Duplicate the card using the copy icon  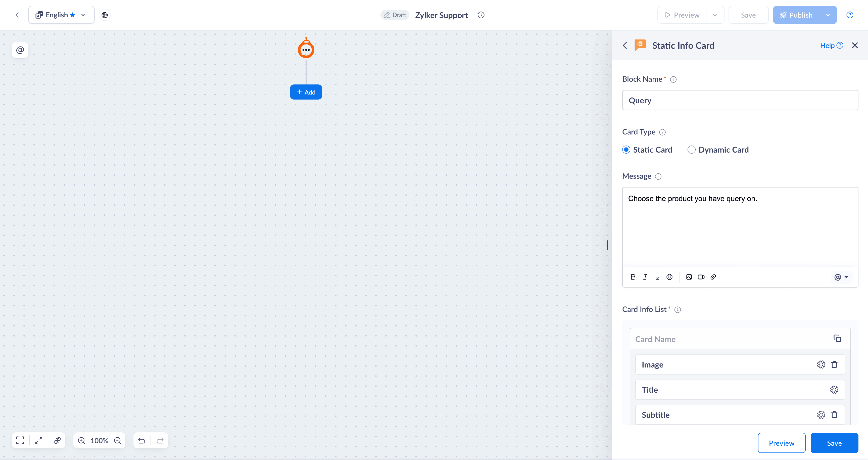click(x=837, y=338)
